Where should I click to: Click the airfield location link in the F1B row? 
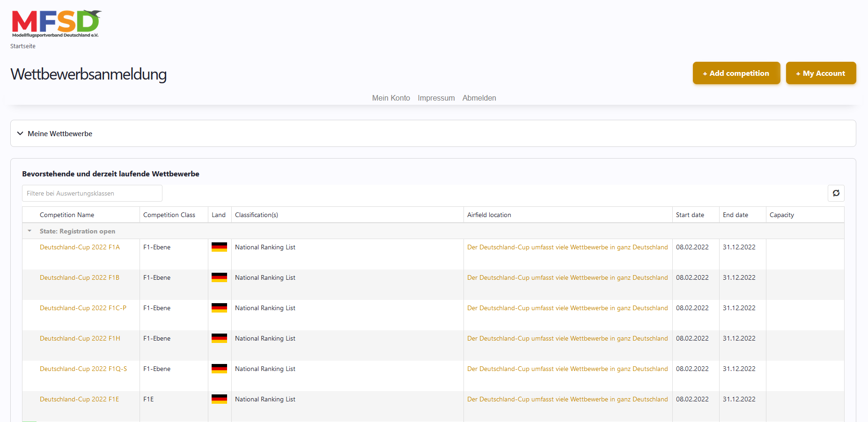tap(567, 277)
